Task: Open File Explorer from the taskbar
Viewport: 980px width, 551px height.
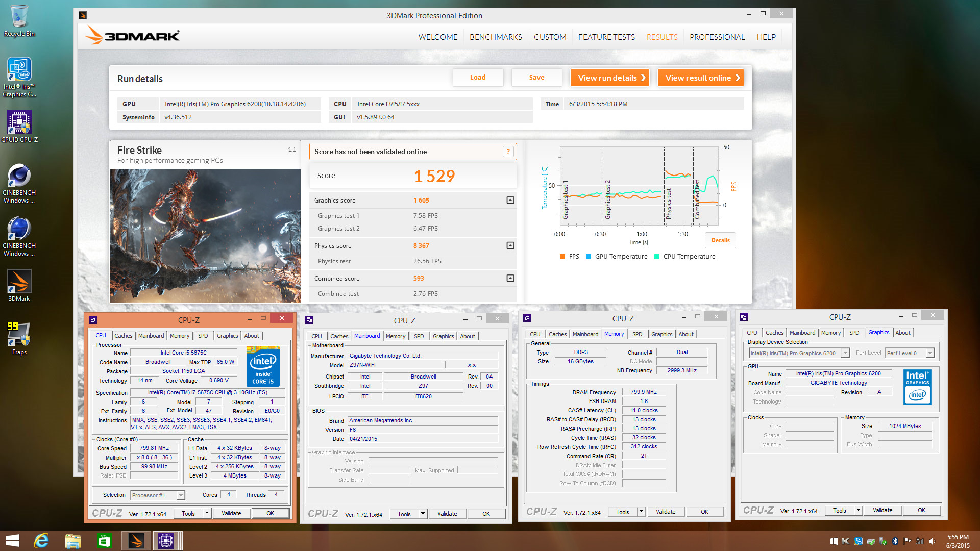Action: tap(73, 541)
